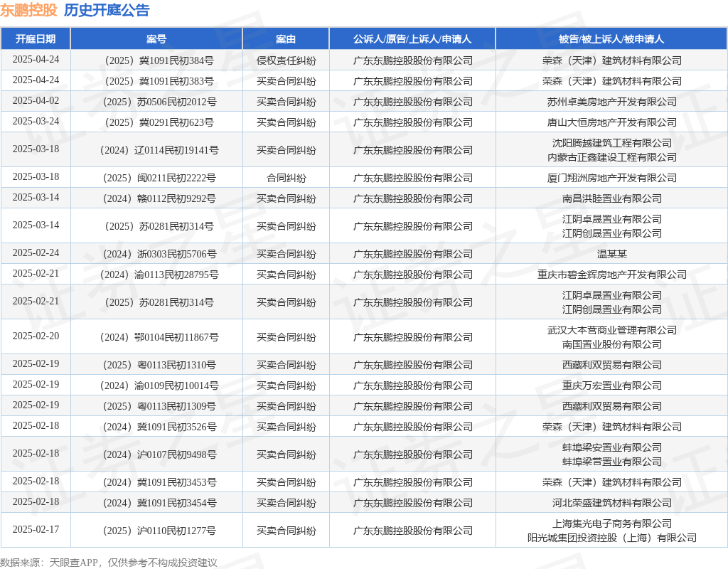
Task: Select defendant 沈阳腾越建筑工程有限公司
Action: pyautogui.click(x=611, y=143)
